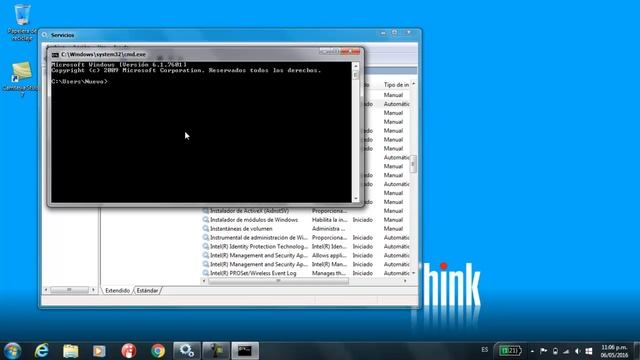Open Windows Explorer folder in the taskbar
This screenshot has width=640, height=360.
pyautogui.click(x=71, y=351)
